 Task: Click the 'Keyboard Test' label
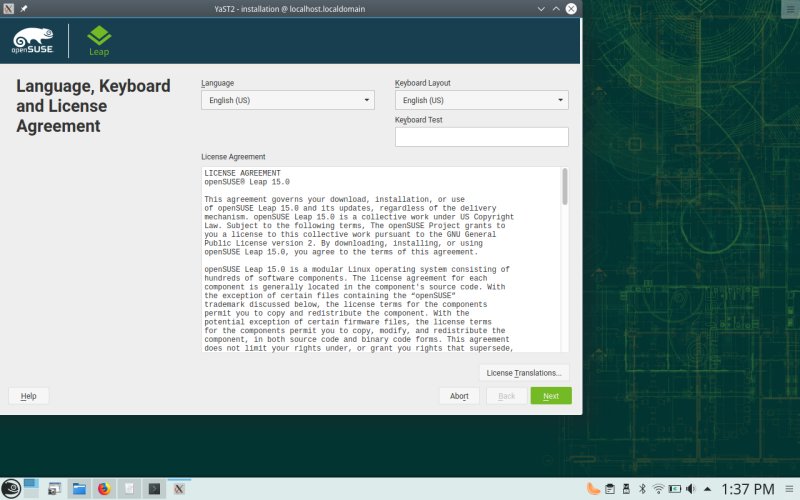point(418,120)
